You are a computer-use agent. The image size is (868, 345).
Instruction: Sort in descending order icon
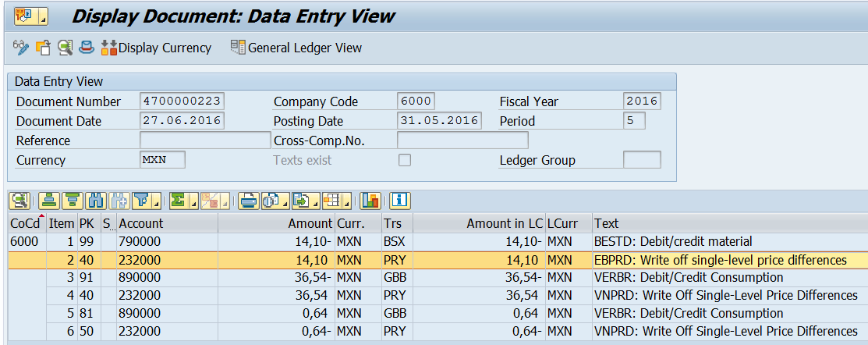pyautogui.click(x=72, y=200)
